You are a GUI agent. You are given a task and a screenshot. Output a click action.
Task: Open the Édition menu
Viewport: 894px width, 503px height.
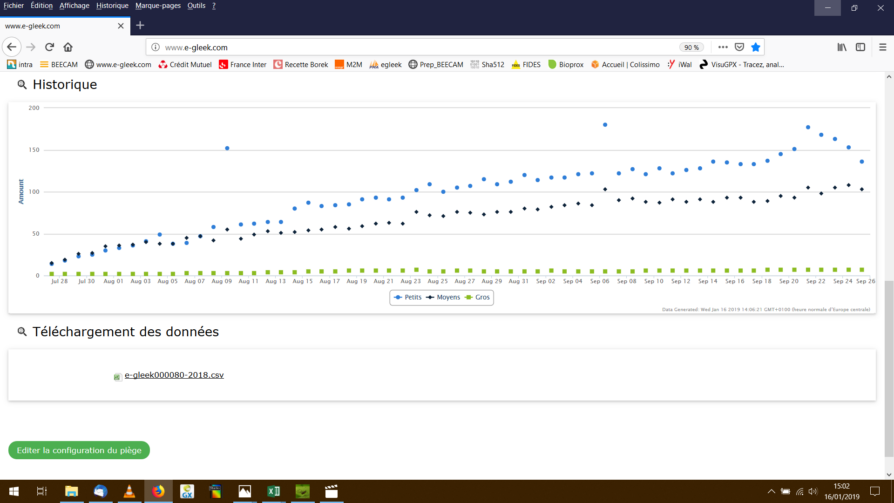[42, 6]
